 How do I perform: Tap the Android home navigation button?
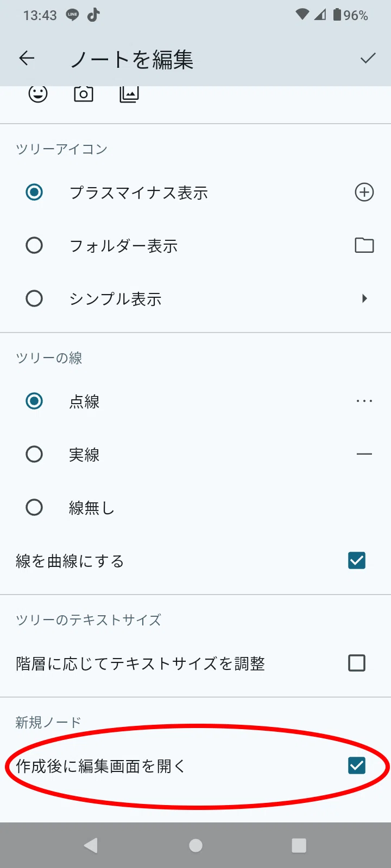195,845
